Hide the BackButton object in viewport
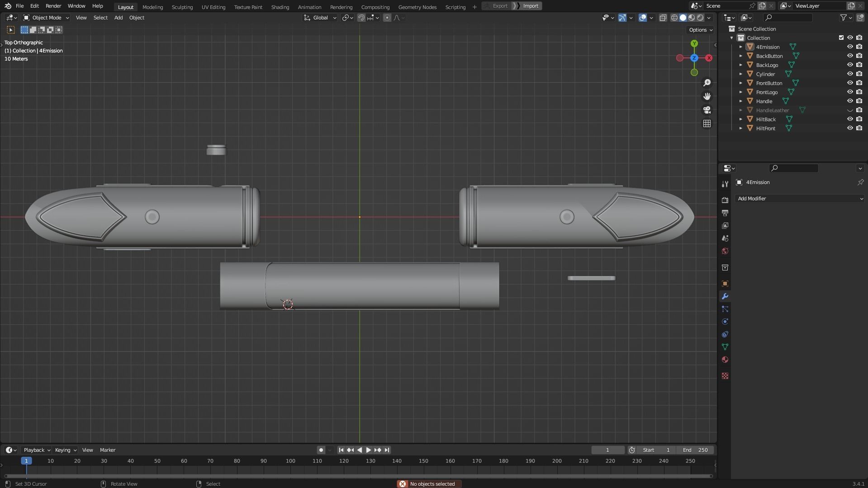The height and width of the screenshot is (488, 868). coord(850,56)
